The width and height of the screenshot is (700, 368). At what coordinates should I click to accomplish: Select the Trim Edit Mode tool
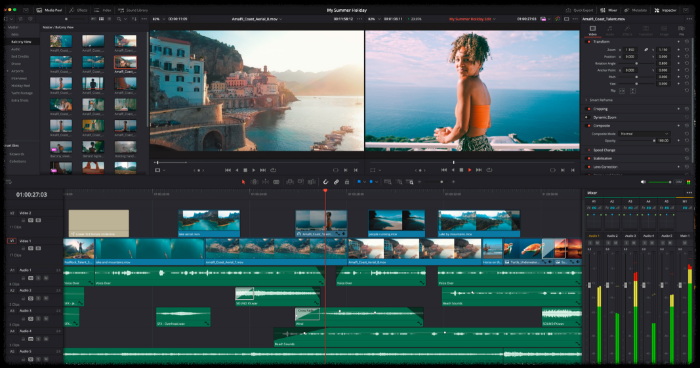[x=254, y=182]
